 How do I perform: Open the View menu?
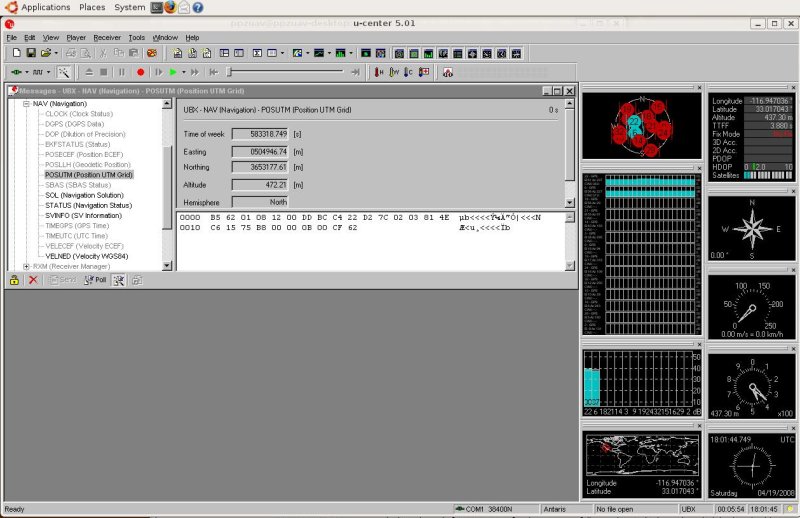coord(51,38)
